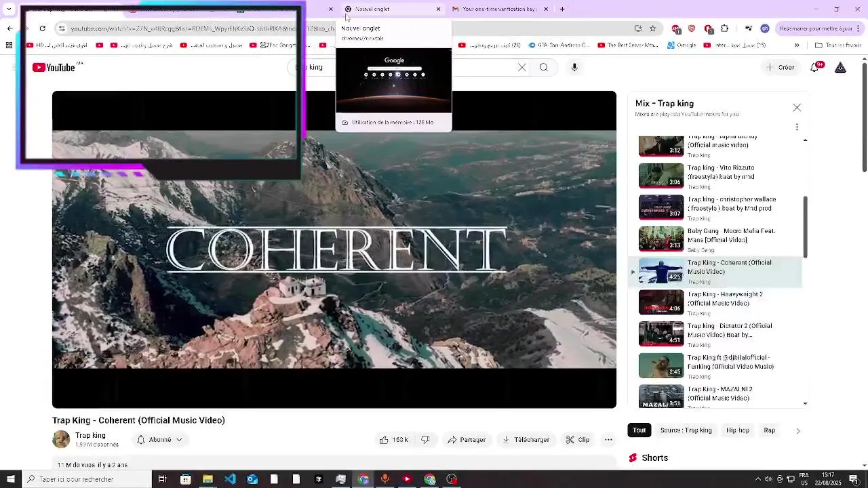Click the Créer button
The height and width of the screenshot is (488, 868).
pyautogui.click(x=781, y=67)
